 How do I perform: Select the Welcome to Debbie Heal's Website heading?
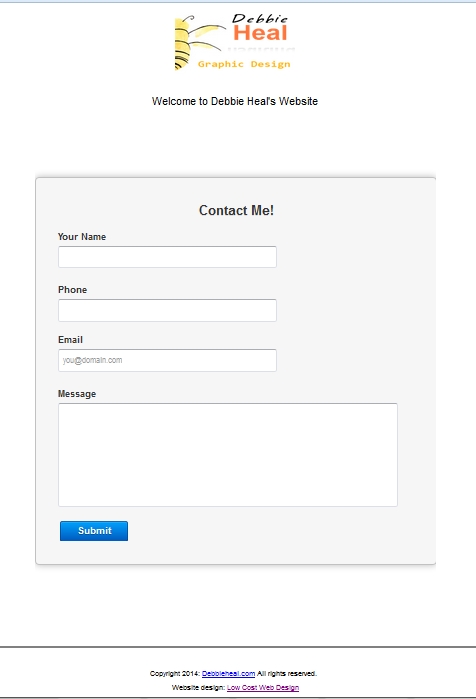235,101
